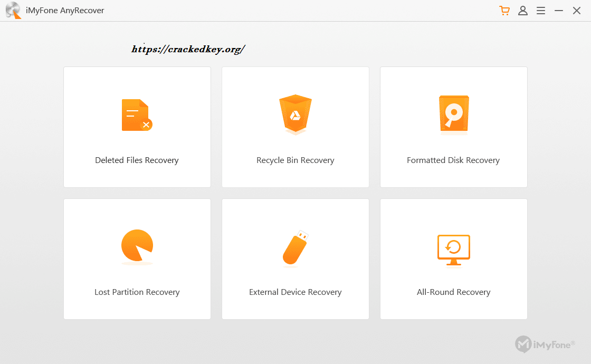Click the "All-Round Recovery" label
591x364 pixels.
(454, 292)
